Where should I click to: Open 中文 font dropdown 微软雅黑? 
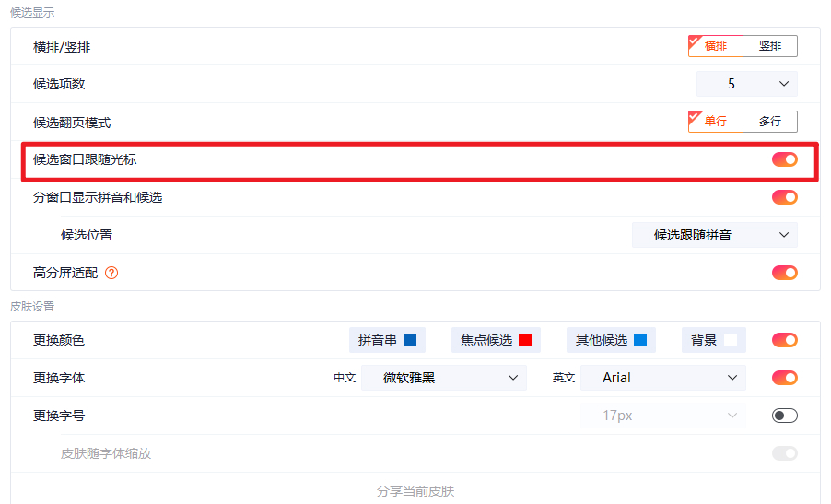[x=444, y=378]
